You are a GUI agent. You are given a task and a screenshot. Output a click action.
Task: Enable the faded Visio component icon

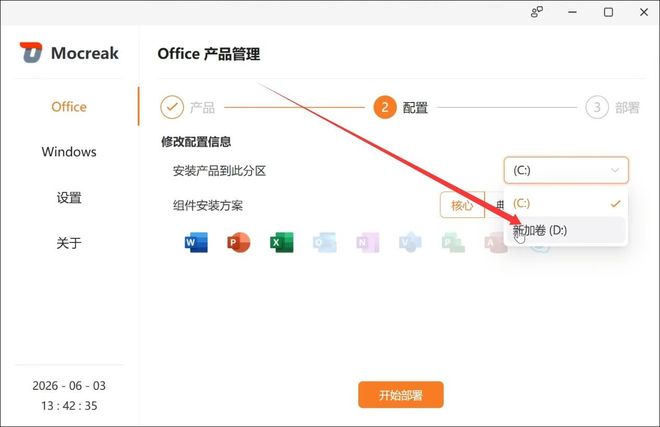click(410, 242)
